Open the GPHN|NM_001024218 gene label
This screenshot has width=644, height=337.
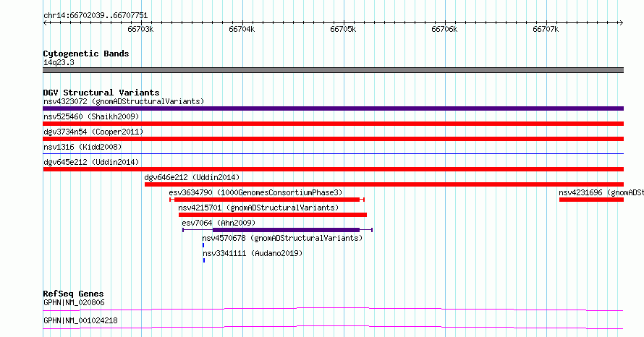click(80, 320)
